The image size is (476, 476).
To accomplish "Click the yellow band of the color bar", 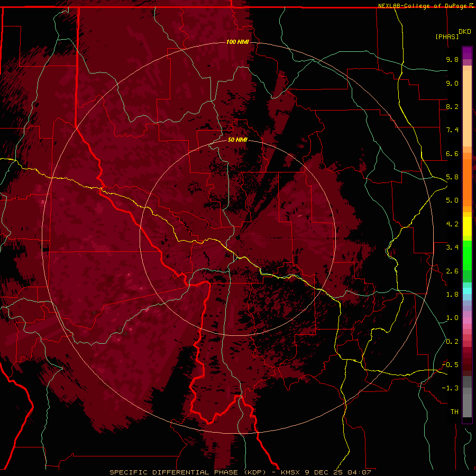I will point(467,226).
